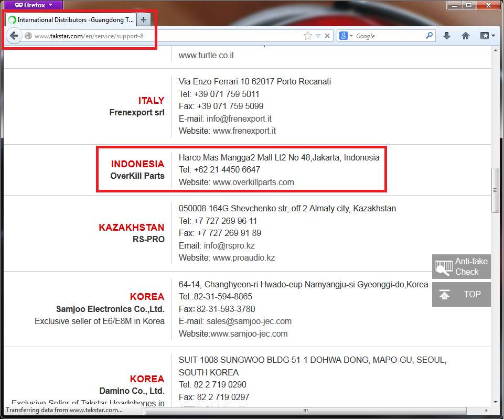The width and height of the screenshot is (504, 420).
Task: Select the ITALY country heading
Action: point(152,101)
